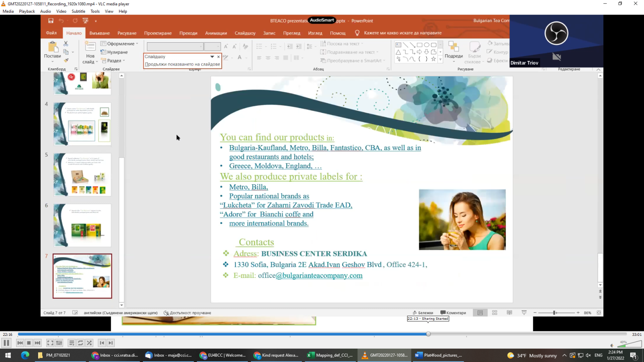Toggle VLC loop mode
644x362 pixels.
click(x=80, y=343)
